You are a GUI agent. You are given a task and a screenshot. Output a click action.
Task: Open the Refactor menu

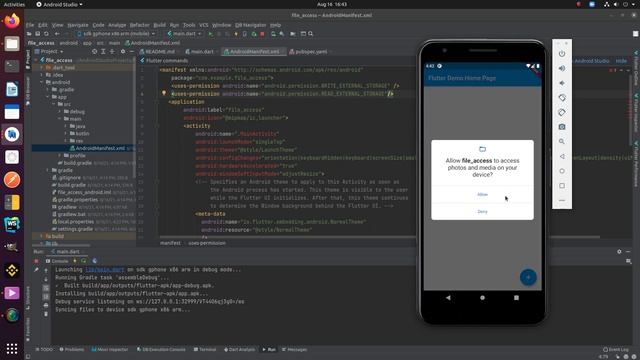(140, 25)
